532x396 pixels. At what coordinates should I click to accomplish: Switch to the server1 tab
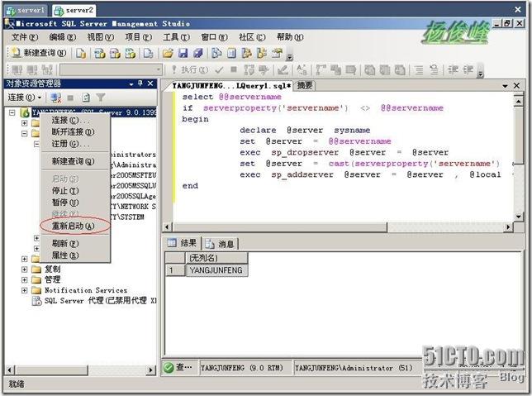click(x=26, y=11)
